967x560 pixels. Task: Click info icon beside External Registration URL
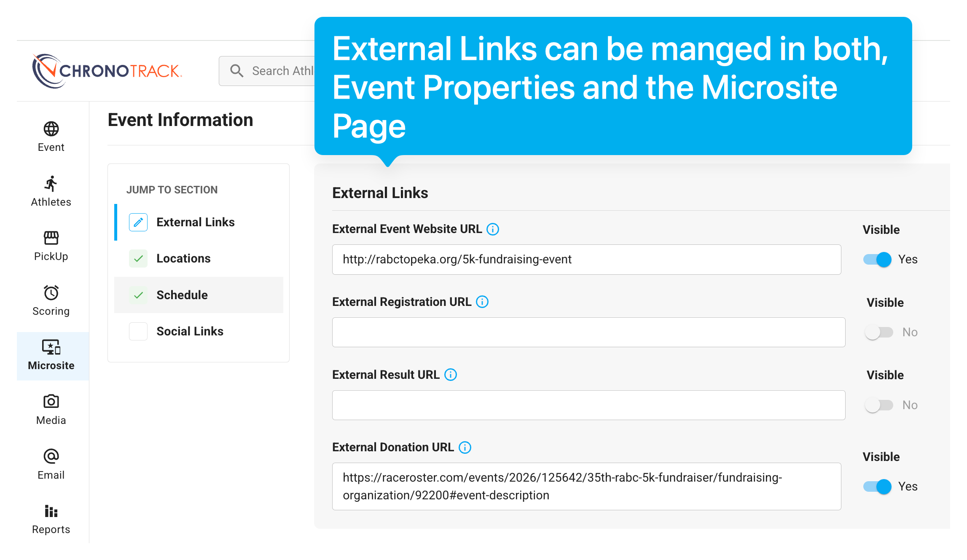tap(482, 302)
